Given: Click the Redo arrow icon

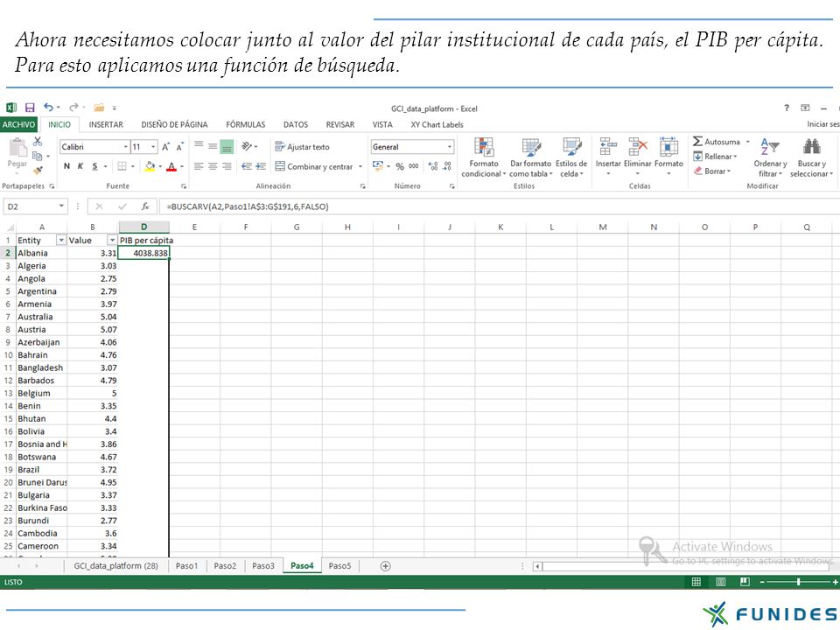Looking at the screenshot, I should pos(73,107).
